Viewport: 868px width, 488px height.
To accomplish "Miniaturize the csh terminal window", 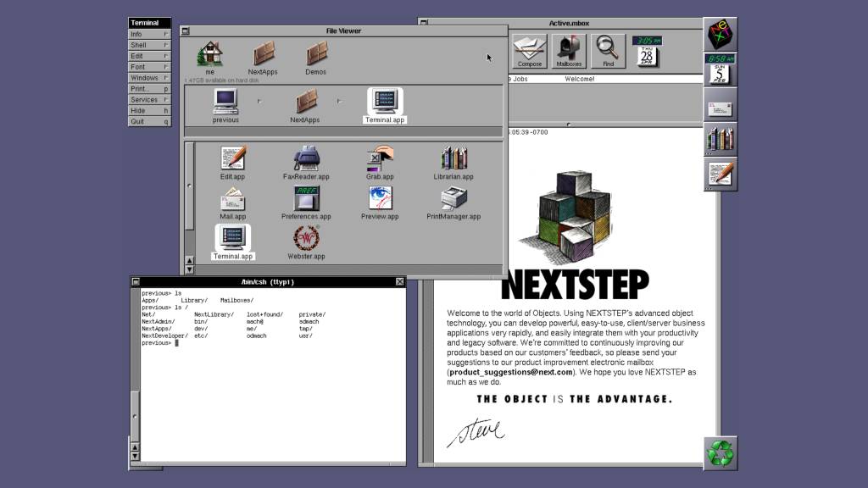I will (136, 281).
